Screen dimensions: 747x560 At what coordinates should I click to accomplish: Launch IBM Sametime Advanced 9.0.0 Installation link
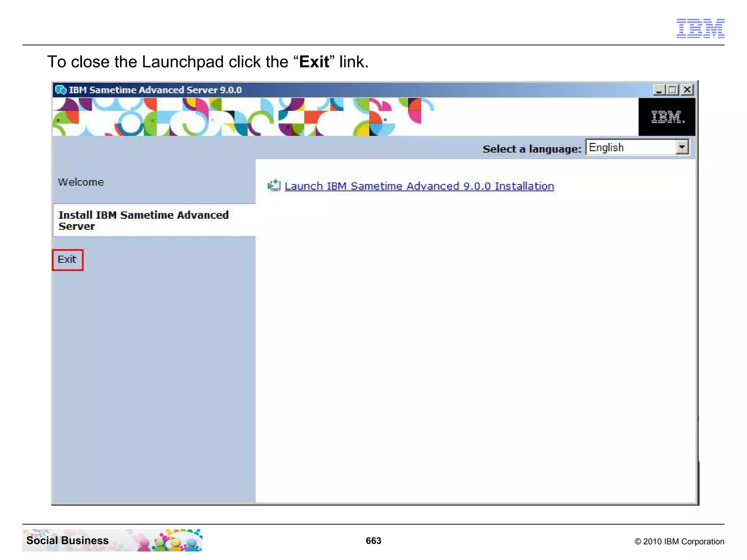tap(419, 186)
